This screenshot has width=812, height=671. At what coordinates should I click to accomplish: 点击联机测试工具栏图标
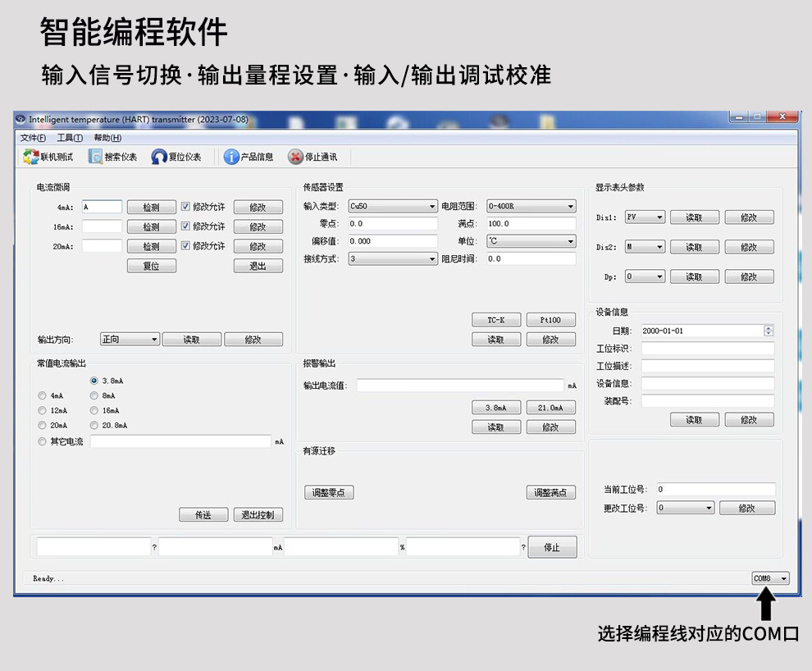click(47, 157)
